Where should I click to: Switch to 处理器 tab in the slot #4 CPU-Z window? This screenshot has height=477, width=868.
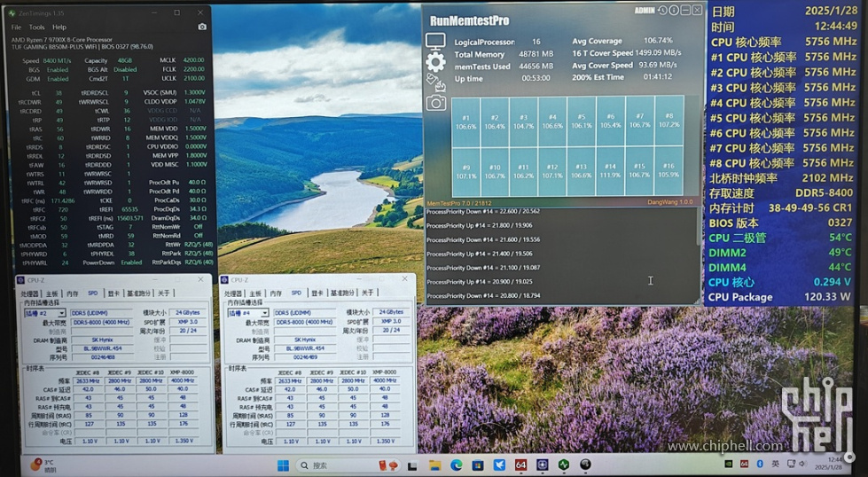point(232,293)
